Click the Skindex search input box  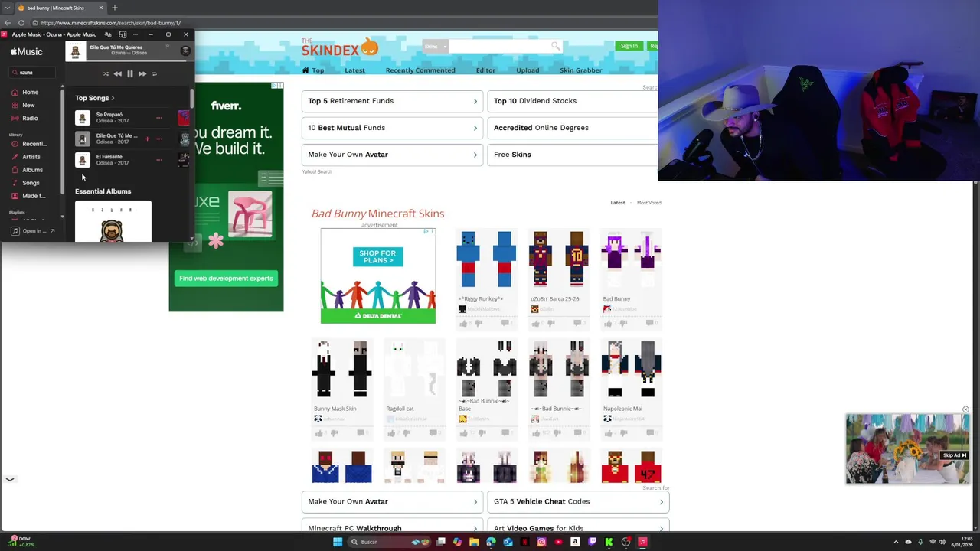(x=499, y=47)
